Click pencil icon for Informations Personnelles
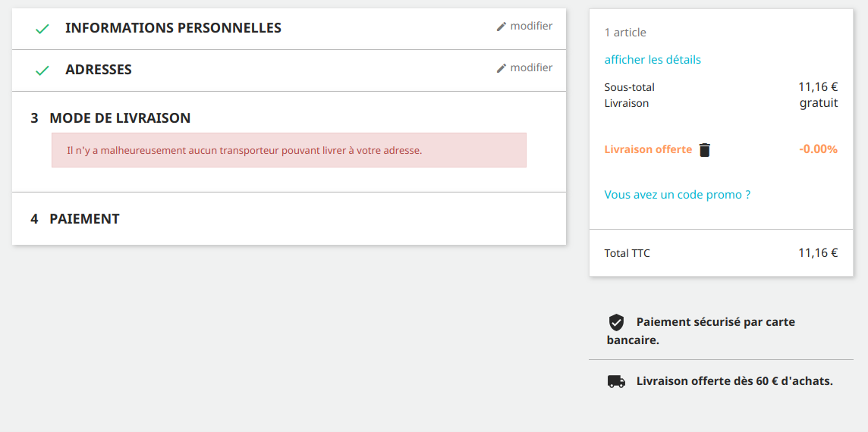Image resolution: width=868 pixels, height=432 pixels. (x=502, y=27)
